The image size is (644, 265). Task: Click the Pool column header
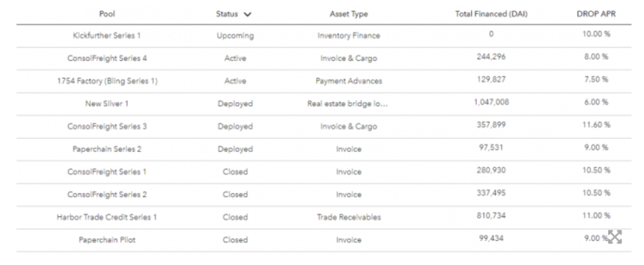click(107, 14)
